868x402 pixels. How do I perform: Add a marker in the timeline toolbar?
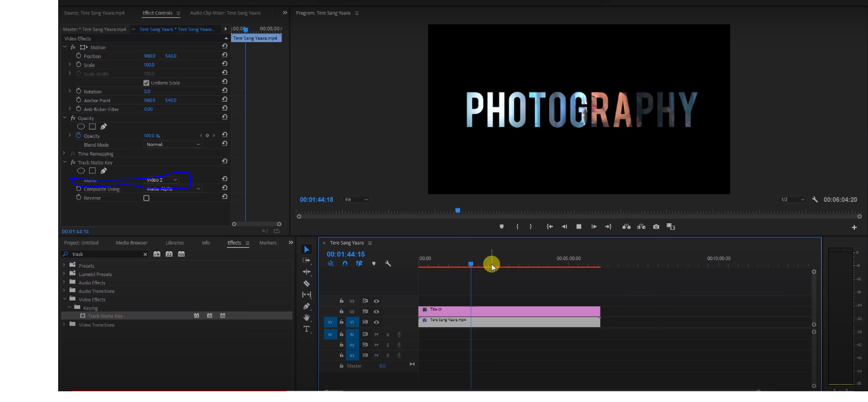tap(374, 264)
